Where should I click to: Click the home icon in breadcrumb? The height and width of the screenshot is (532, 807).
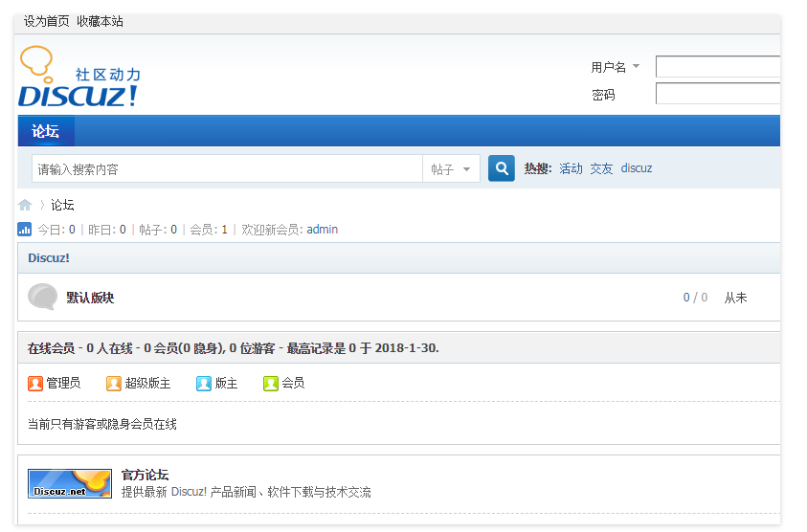[25, 205]
